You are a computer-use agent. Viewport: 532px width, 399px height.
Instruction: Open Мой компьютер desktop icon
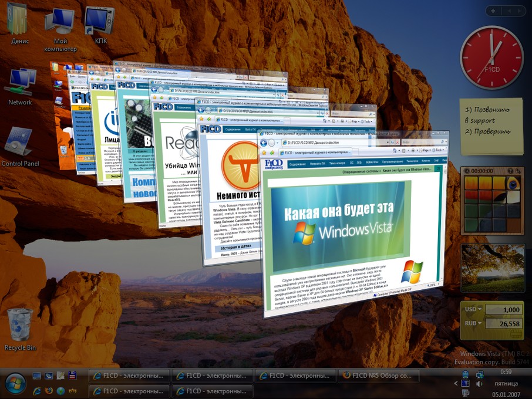60,30
